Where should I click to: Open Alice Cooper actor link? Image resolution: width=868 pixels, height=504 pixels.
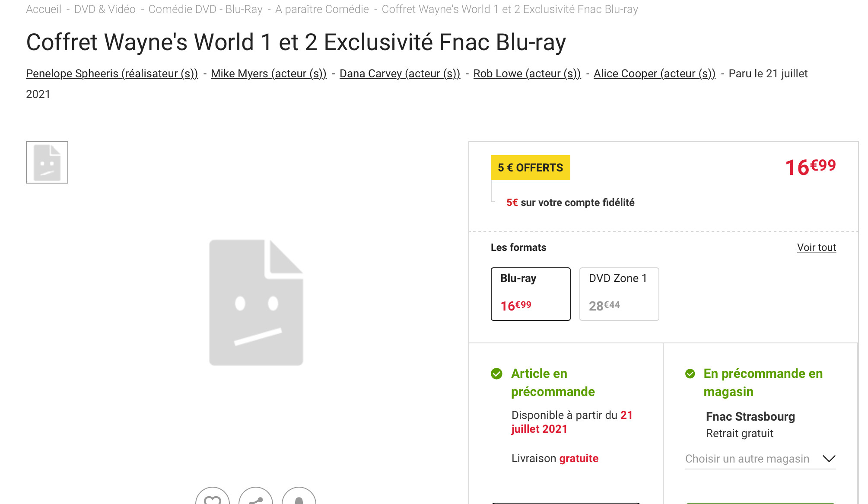click(655, 73)
